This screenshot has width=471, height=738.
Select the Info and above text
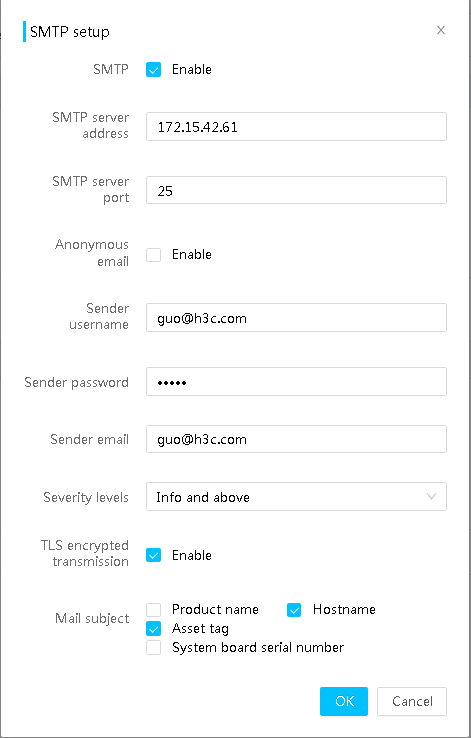pos(203,497)
